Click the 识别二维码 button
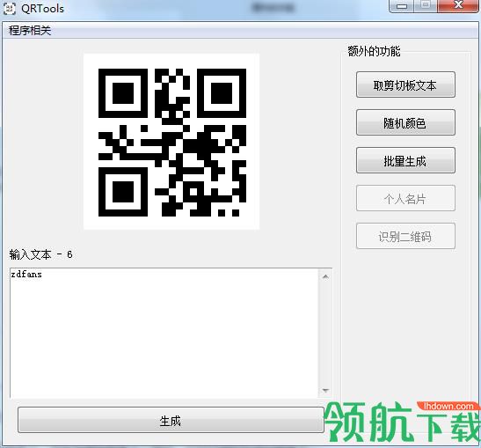The image size is (481, 448). pyautogui.click(x=405, y=236)
